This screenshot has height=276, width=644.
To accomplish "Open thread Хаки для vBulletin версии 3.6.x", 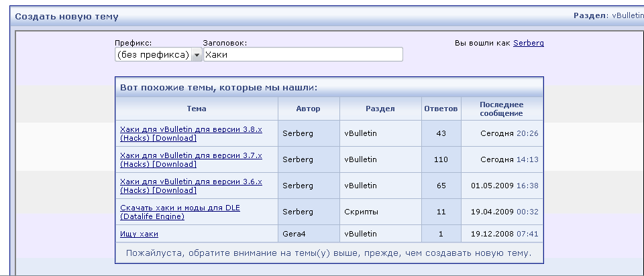I will (x=191, y=186).
